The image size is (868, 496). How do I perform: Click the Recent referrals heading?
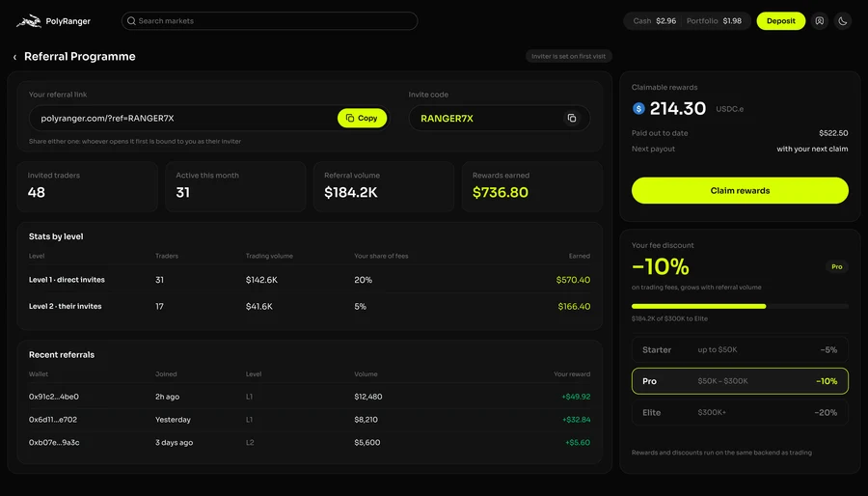pos(62,355)
